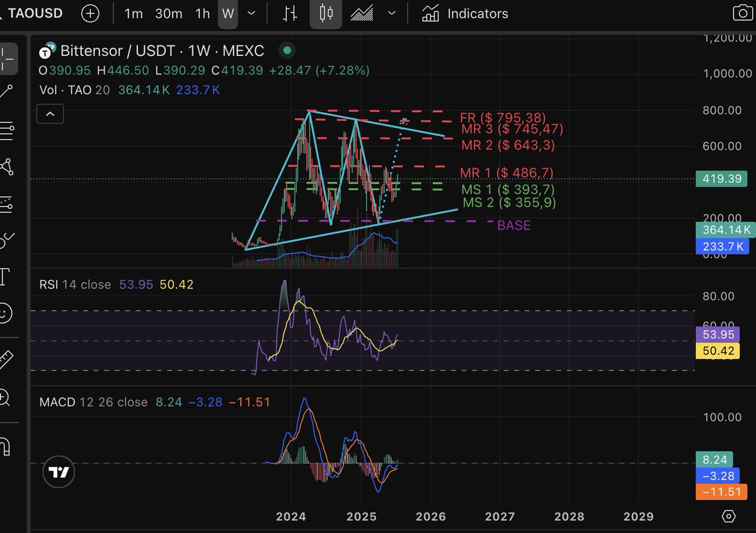
Task: Select the RSI 14 close legend
Action: pyautogui.click(x=75, y=285)
